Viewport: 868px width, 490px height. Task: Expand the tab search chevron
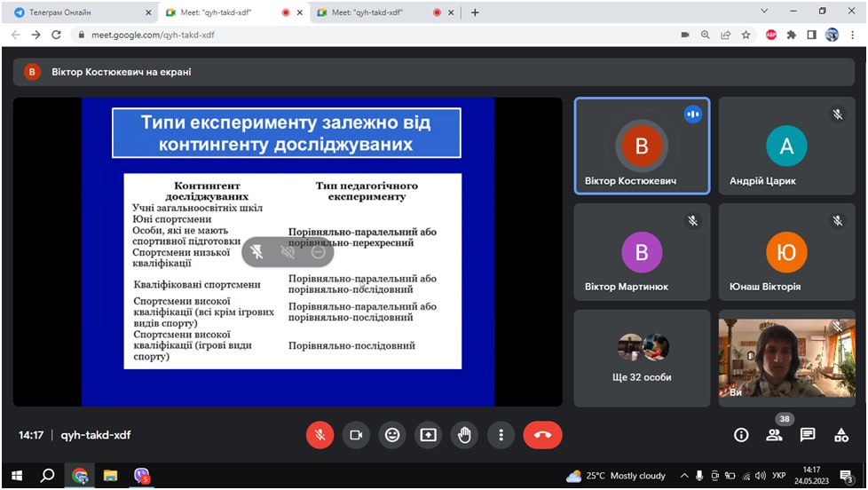coord(765,12)
